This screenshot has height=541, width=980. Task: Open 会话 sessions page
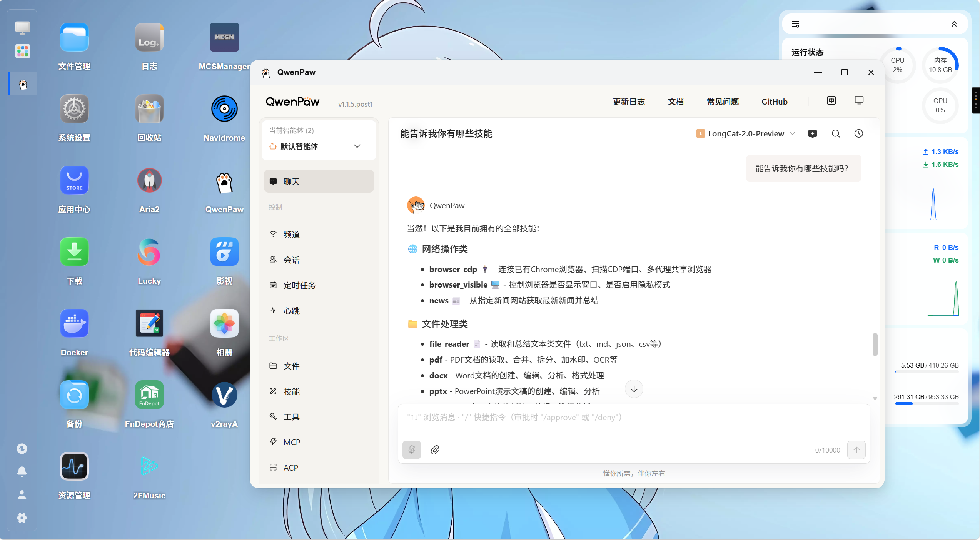pos(319,260)
